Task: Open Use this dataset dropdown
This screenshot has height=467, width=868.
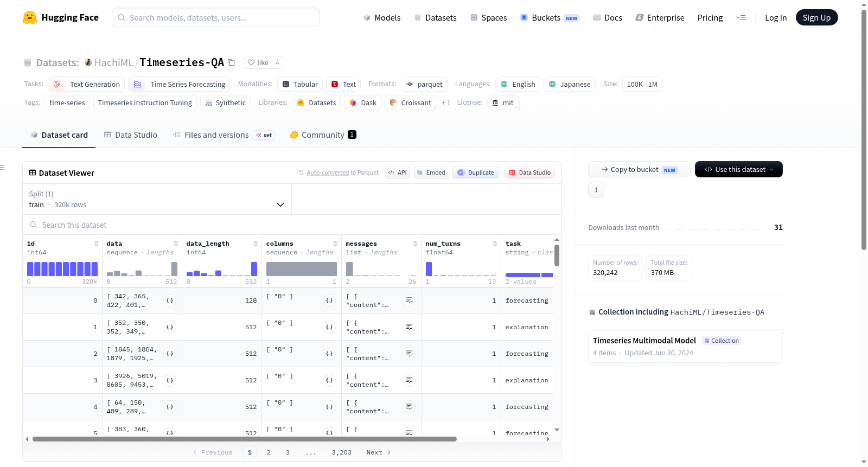Action: (x=738, y=169)
